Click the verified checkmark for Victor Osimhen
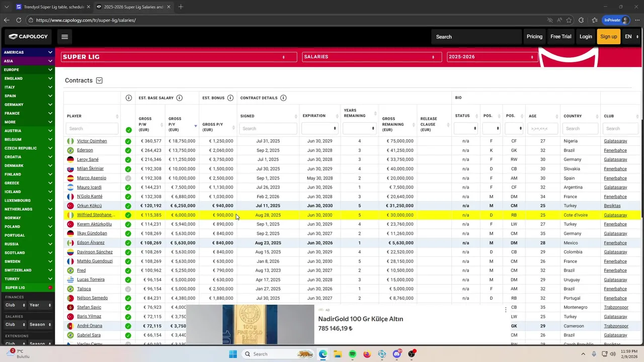Screen dimensions: 644x362 128,141
